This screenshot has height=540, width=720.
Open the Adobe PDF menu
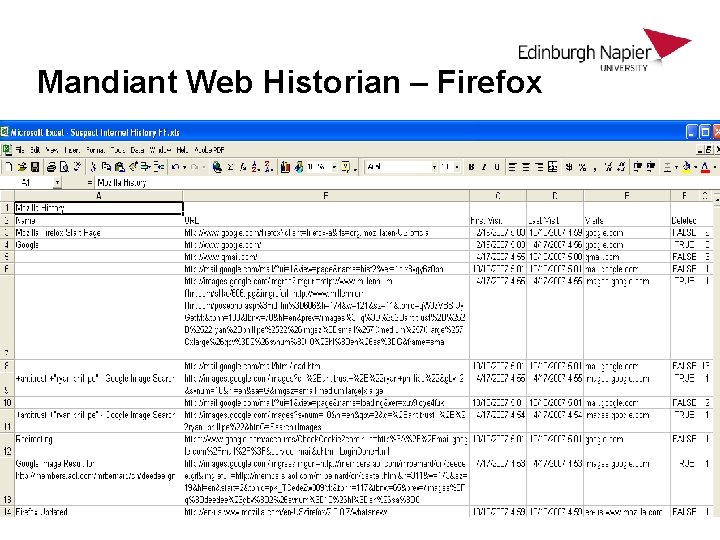click(209, 150)
